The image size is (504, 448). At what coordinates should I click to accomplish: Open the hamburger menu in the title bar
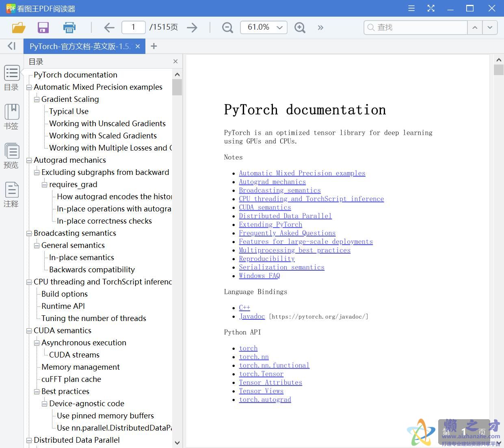pos(411,8)
